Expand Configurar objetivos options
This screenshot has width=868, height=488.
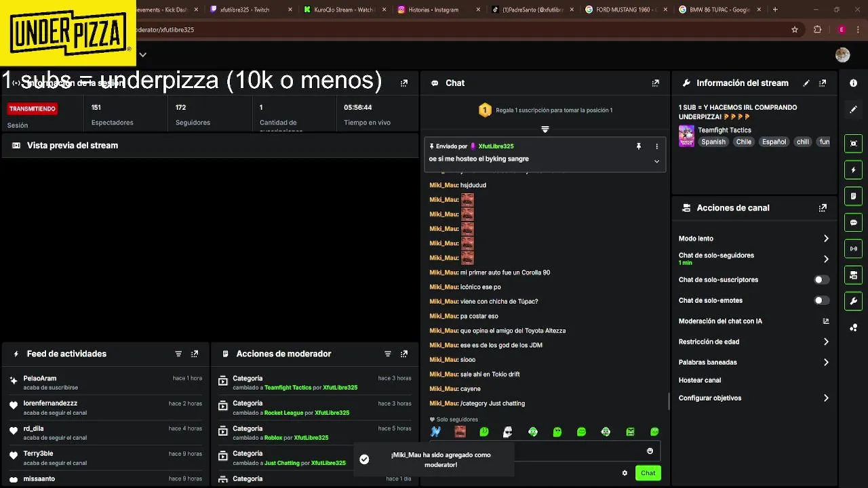pyautogui.click(x=826, y=399)
